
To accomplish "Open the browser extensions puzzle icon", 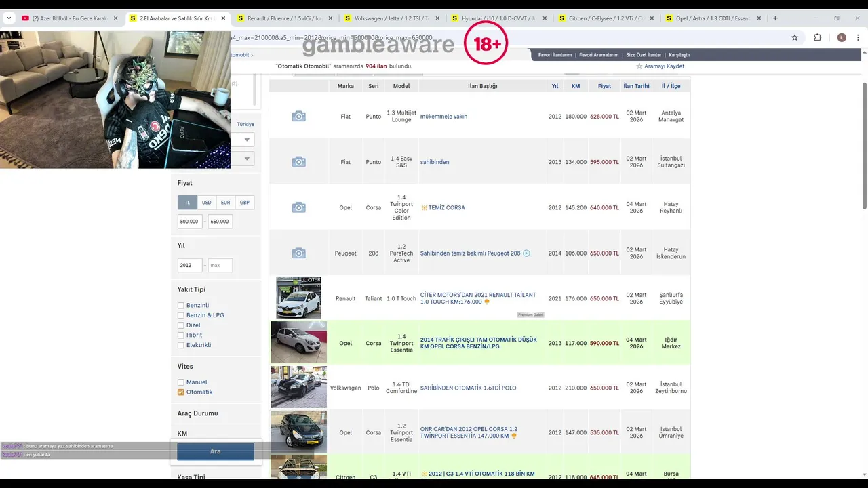I will [x=818, y=38].
